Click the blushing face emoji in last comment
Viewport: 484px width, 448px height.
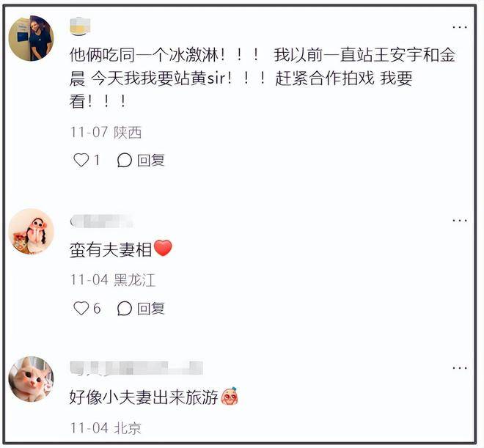230,396
